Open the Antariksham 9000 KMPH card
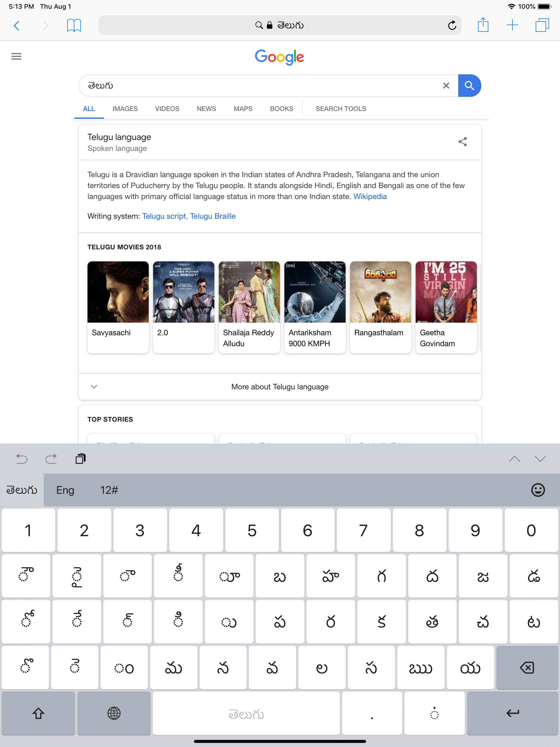This screenshot has height=747, width=560. (315, 307)
